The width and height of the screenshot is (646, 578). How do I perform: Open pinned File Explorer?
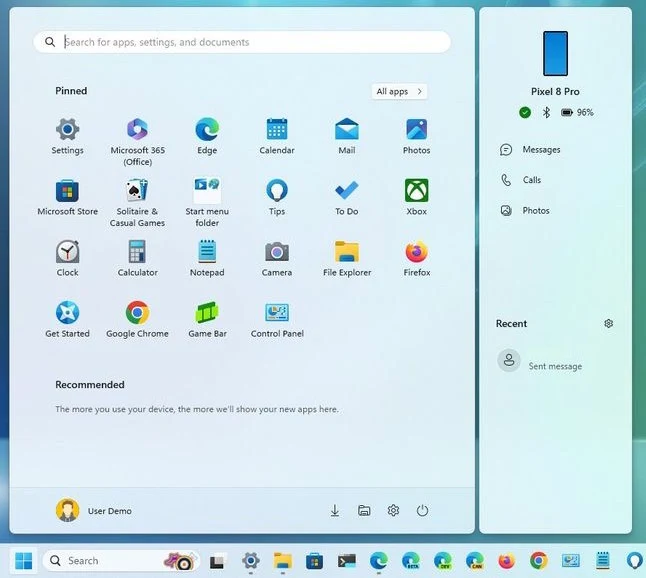click(347, 259)
